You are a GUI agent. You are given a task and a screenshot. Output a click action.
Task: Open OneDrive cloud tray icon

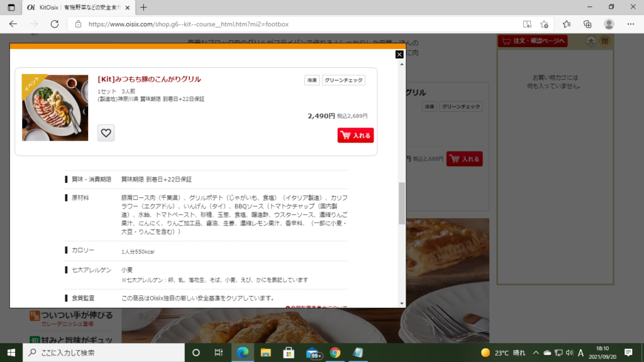click(x=547, y=353)
